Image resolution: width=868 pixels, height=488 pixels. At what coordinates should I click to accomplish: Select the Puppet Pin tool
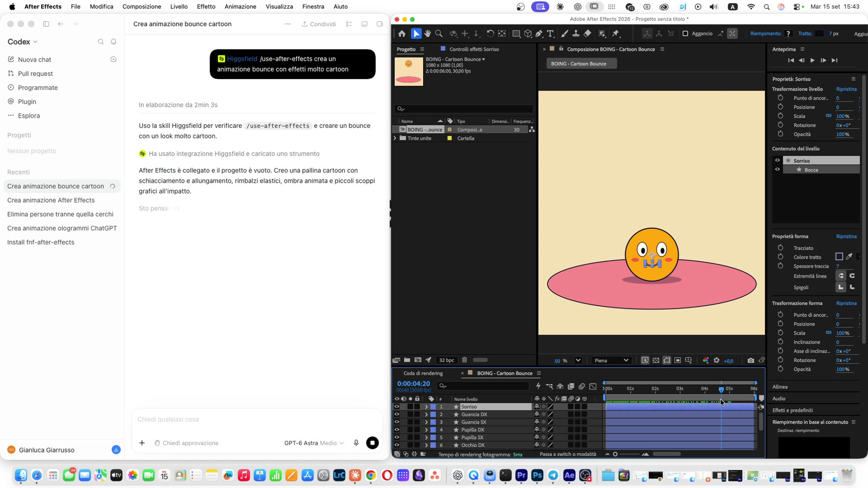[616, 34]
